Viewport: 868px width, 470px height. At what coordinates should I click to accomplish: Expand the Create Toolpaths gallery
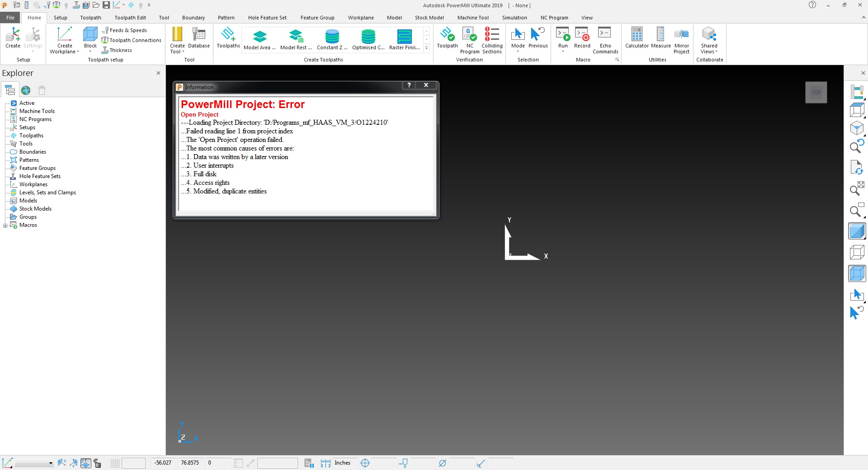coord(426,48)
